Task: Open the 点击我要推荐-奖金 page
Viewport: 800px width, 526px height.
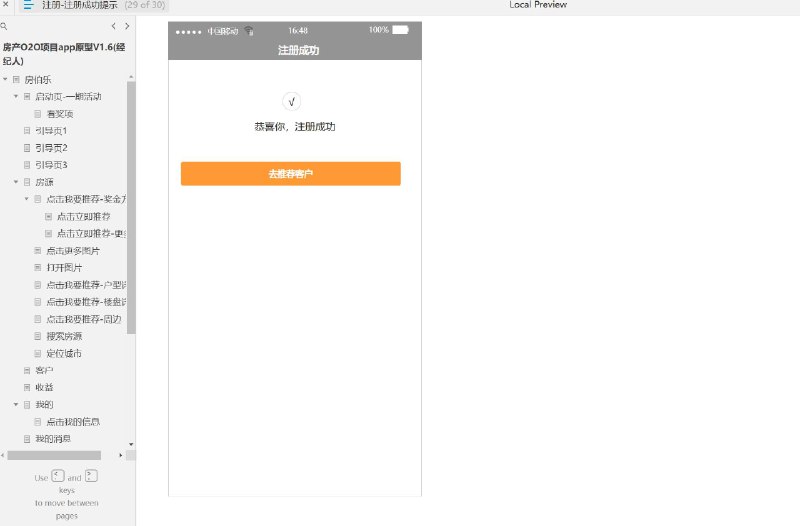Action: [x=86, y=199]
